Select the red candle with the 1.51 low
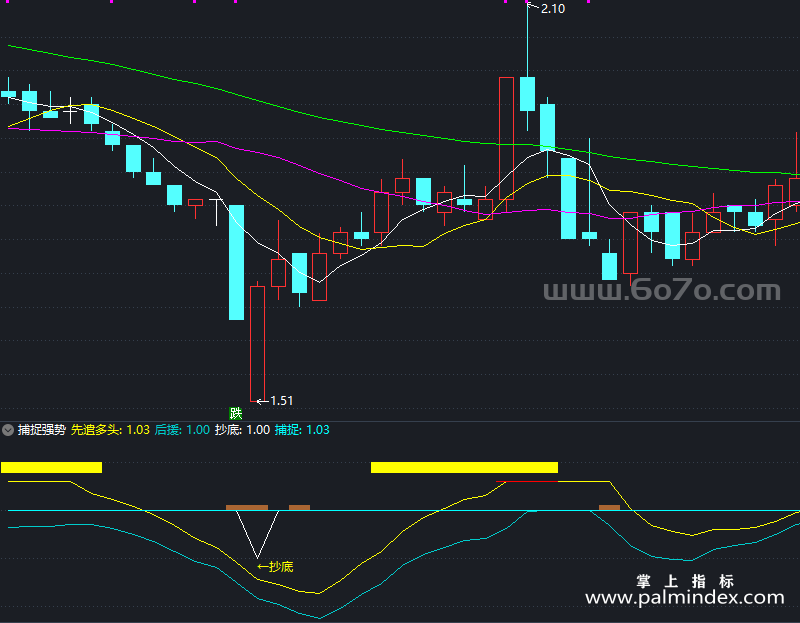Viewport: 800px width, 623px height. coord(258,343)
